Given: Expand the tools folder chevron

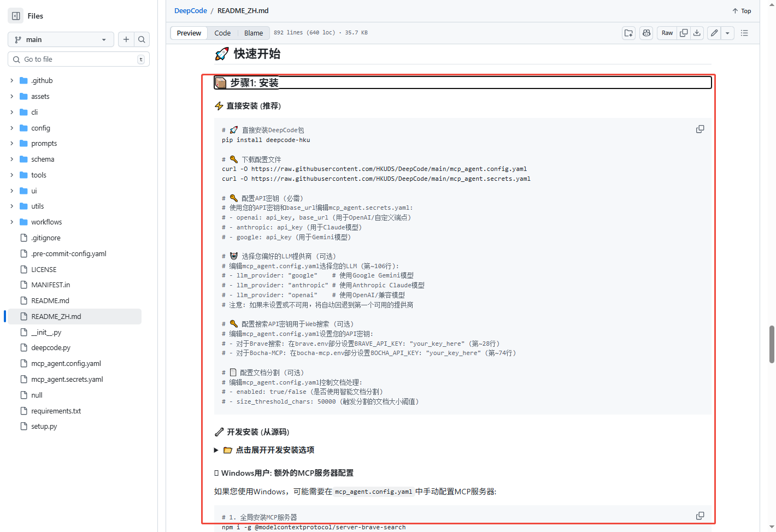Looking at the screenshot, I should coord(11,175).
